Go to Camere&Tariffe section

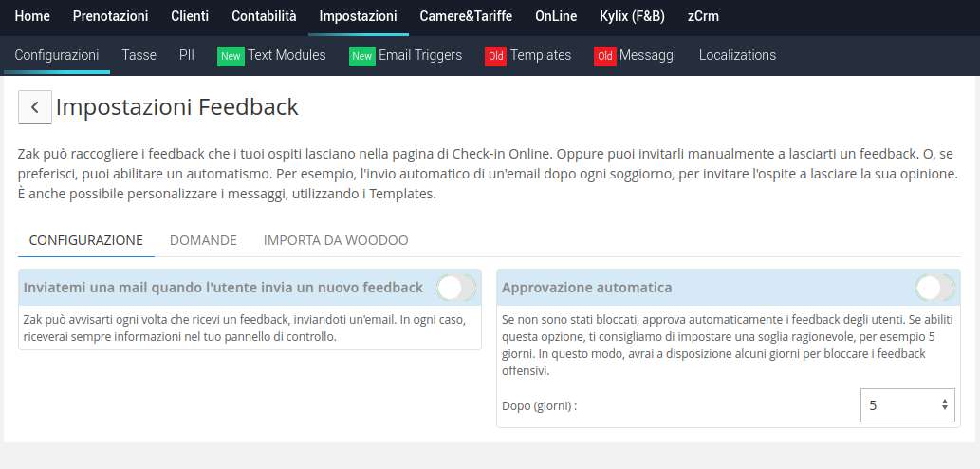(x=466, y=17)
